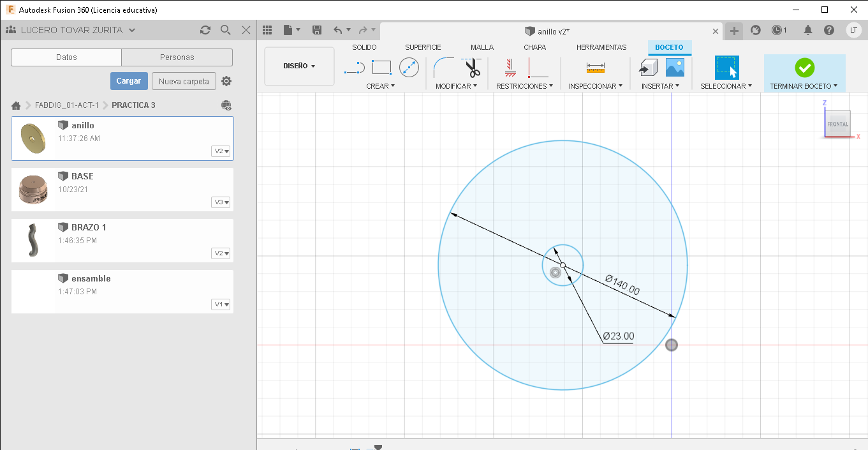This screenshot has width=868, height=450.
Task: Switch to the Personas tab
Action: tap(177, 57)
